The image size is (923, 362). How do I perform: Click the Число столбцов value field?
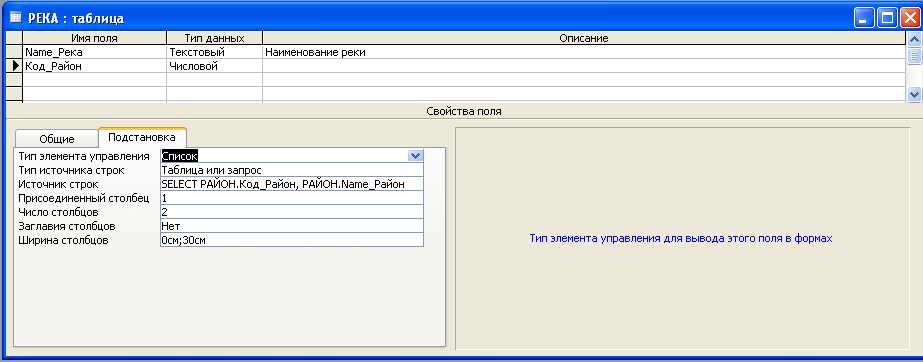(291, 212)
